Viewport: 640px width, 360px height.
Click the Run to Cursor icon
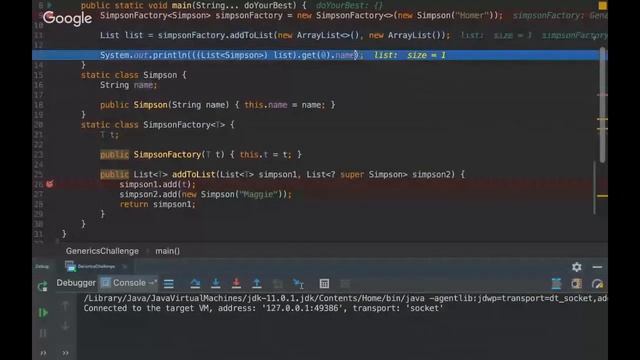coord(299,284)
